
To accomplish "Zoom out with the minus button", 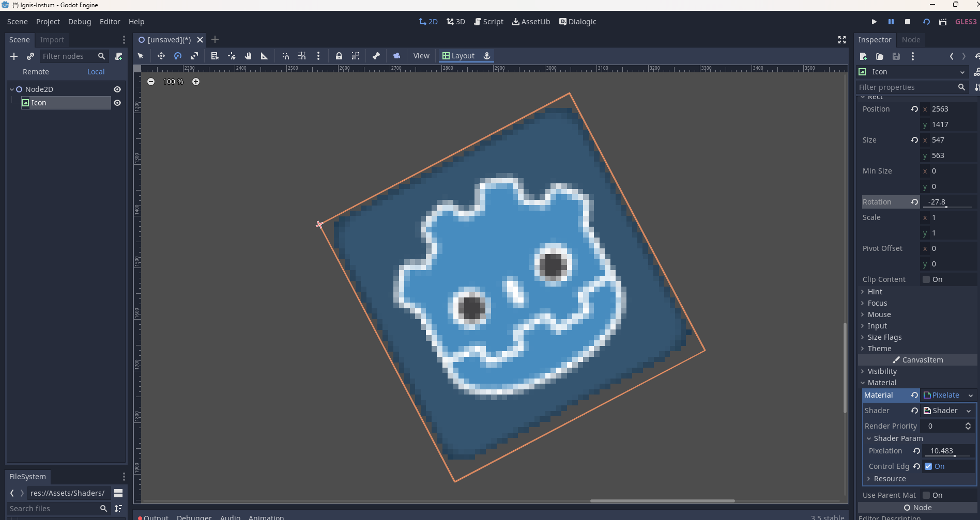I will [151, 82].
